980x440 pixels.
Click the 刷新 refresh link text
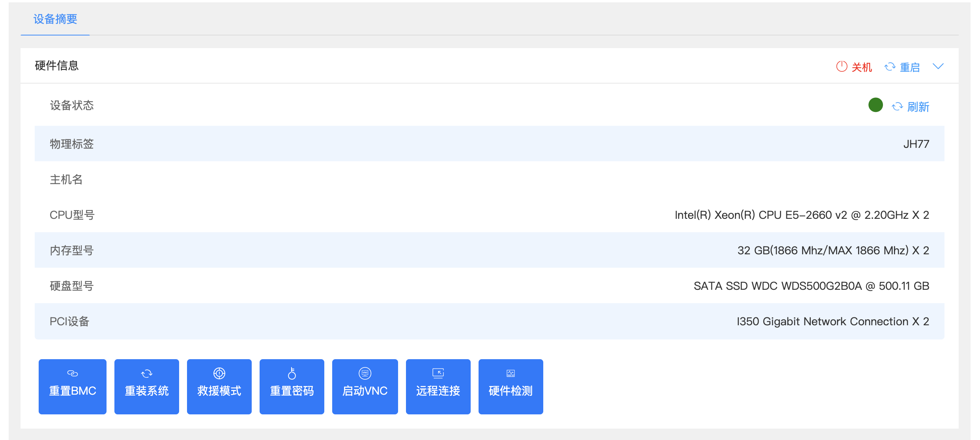click(918, 107)
